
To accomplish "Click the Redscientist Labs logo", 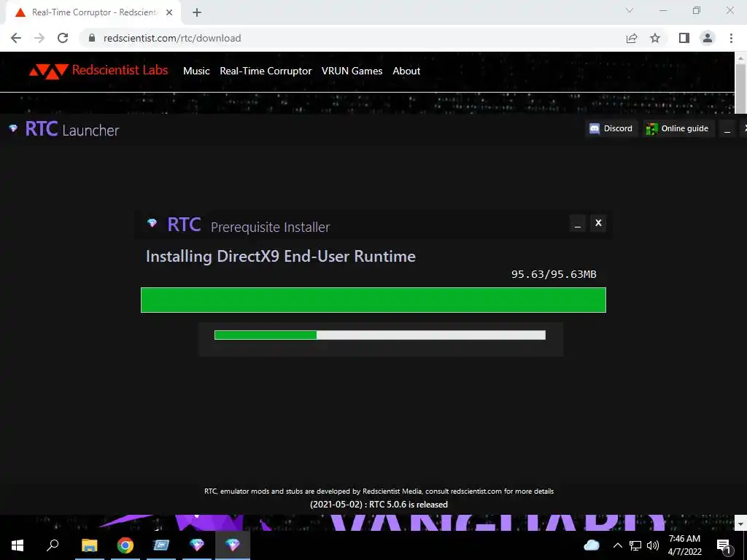I will click(x=98, y=71).
